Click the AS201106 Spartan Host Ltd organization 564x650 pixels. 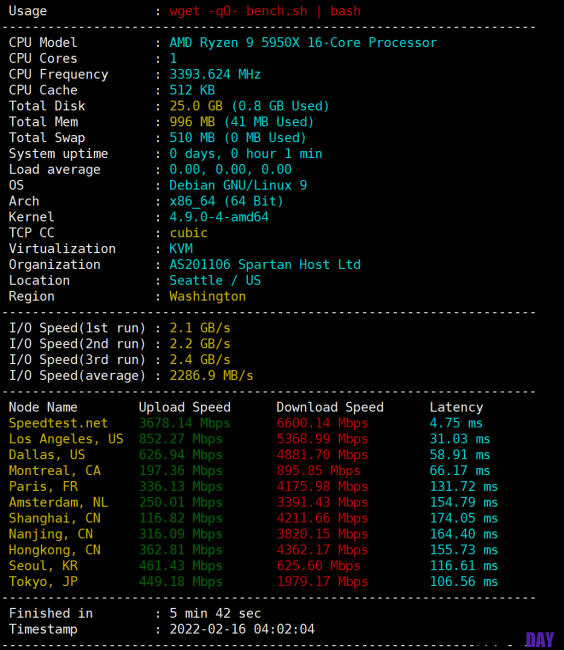pos(265,264)
